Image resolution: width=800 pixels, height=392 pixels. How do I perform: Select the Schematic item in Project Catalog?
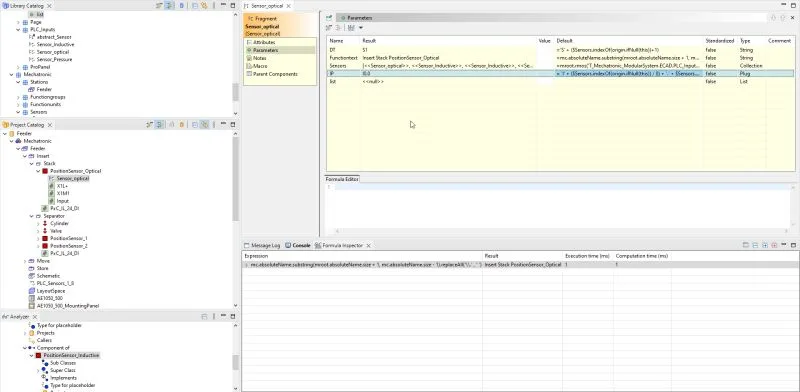pos(48,276)
